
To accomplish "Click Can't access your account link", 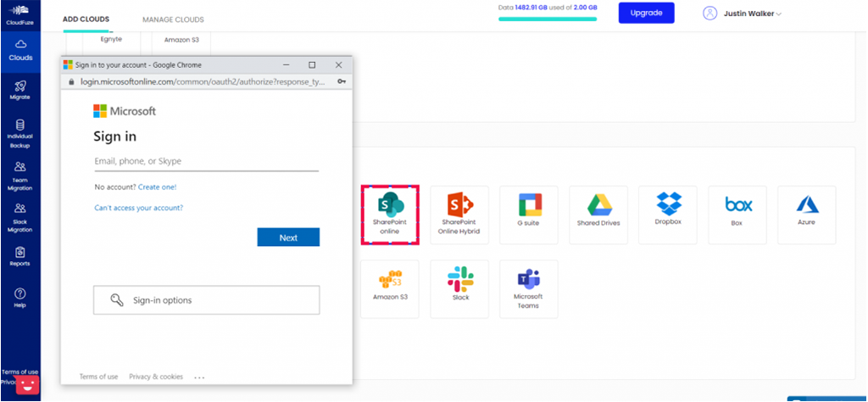I will 138,208.
